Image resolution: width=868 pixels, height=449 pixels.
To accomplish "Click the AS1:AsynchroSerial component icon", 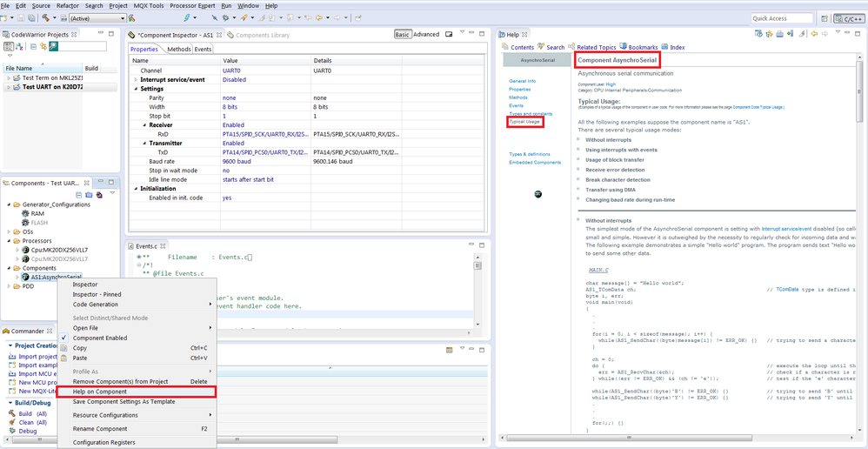I will pyautogui.click(x=25, y=277).
